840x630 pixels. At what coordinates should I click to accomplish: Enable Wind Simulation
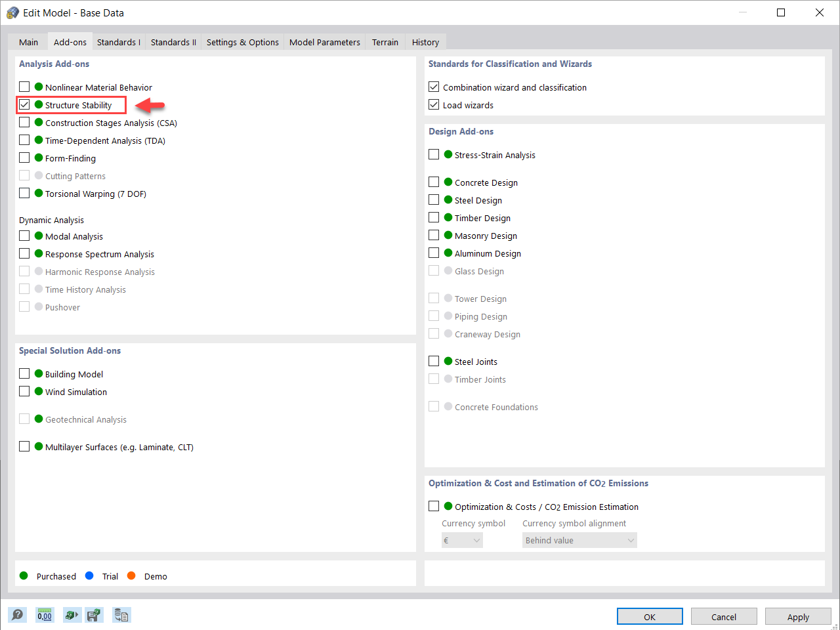tap(24, 392)
